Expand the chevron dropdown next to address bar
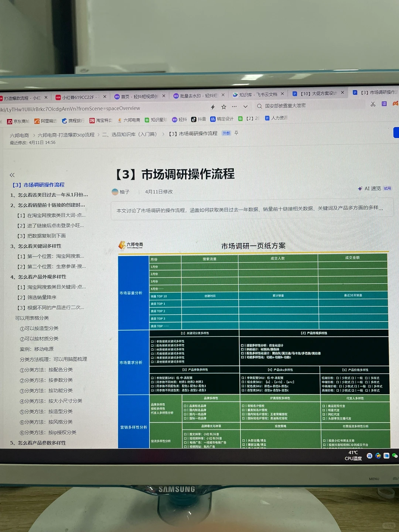 (x=245, y=106)
